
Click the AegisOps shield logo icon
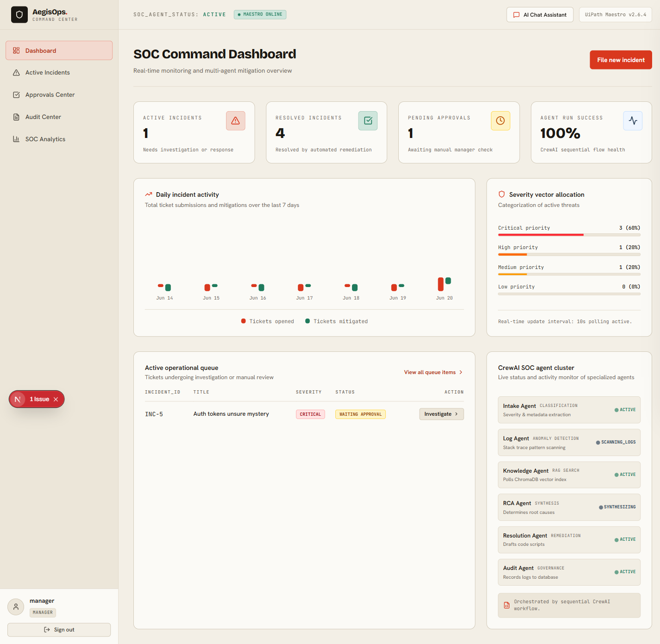pyautogui.click(x=19, y=15)
